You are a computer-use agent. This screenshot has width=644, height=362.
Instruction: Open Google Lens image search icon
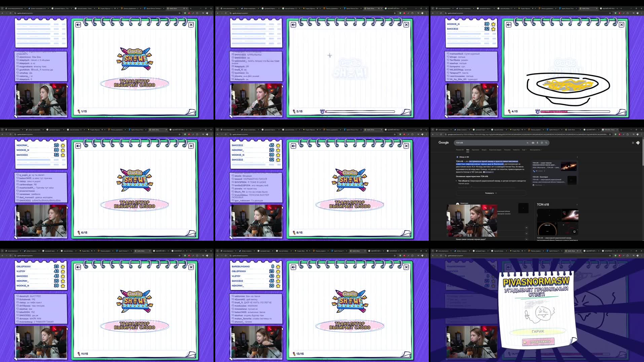point(542,143)
